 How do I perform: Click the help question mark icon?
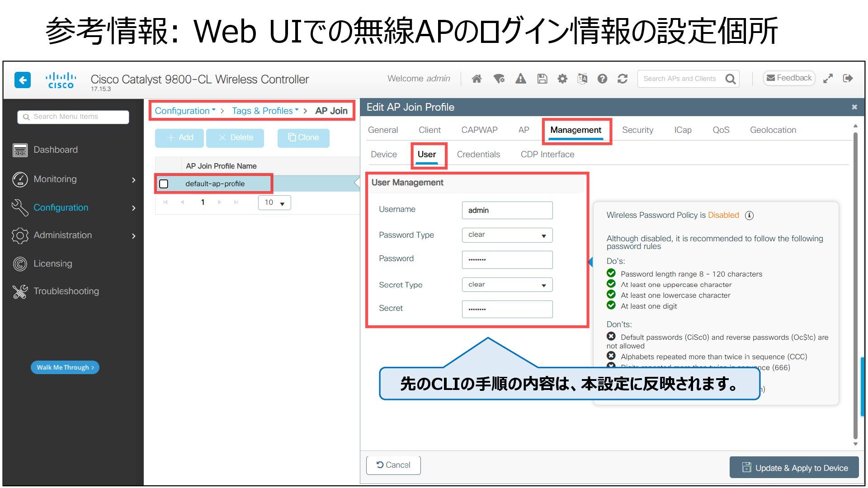click(x=602, y=79)
